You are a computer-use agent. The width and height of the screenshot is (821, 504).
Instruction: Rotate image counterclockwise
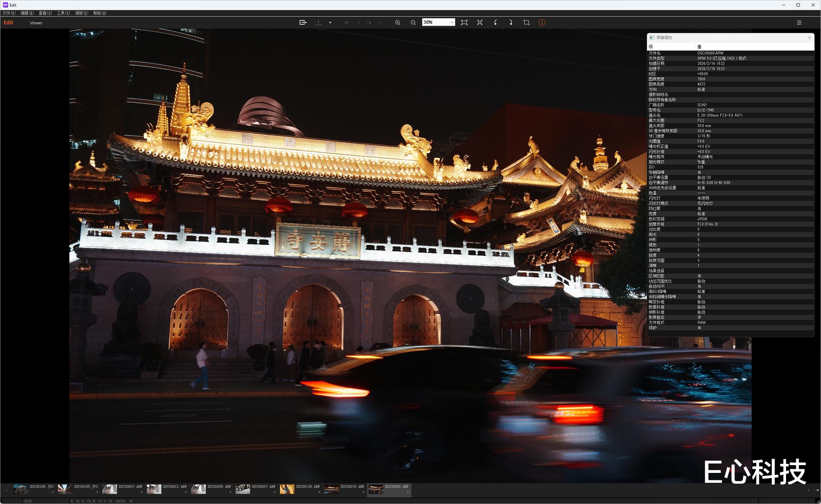[495, 22]
